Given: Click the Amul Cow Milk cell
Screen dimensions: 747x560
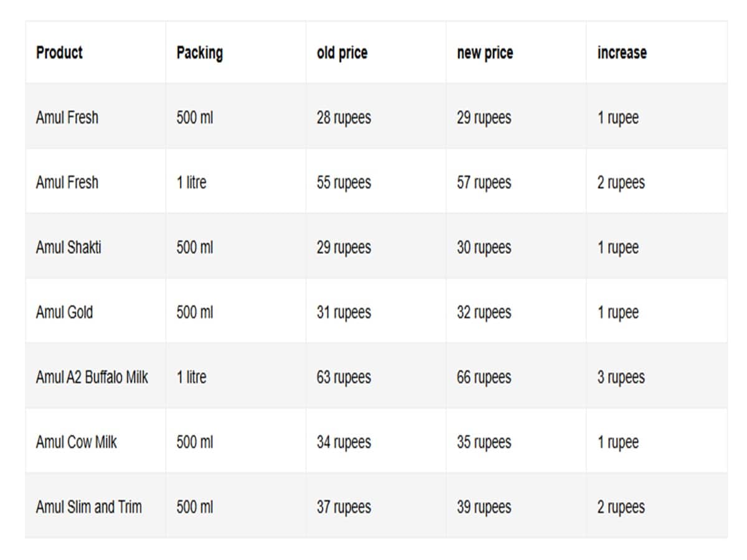Looking at the screenshot, I should click(95, 442).
